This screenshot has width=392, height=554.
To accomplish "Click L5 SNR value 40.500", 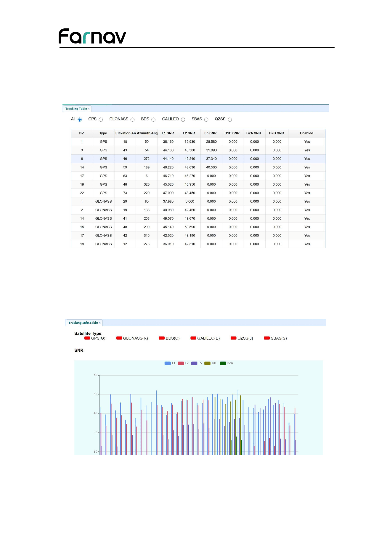I will [211, 168].
